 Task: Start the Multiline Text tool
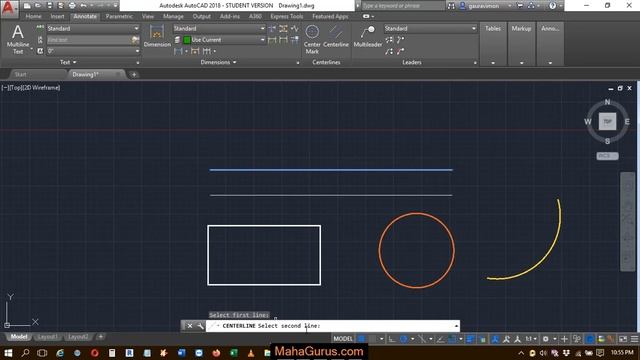(18, 40)
